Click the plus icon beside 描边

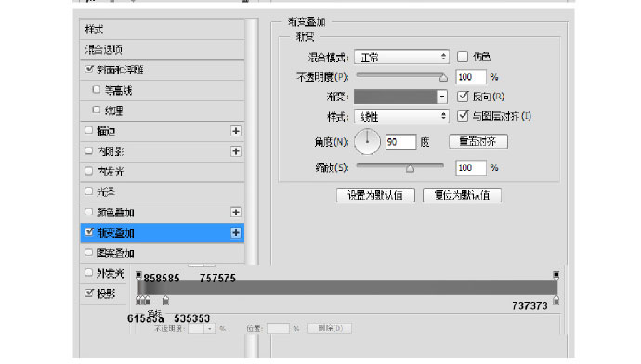235,131
